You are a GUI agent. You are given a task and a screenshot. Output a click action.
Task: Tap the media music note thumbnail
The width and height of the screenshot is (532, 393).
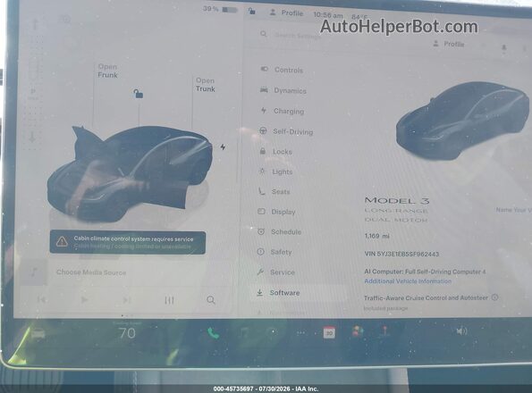click(34, 272)
